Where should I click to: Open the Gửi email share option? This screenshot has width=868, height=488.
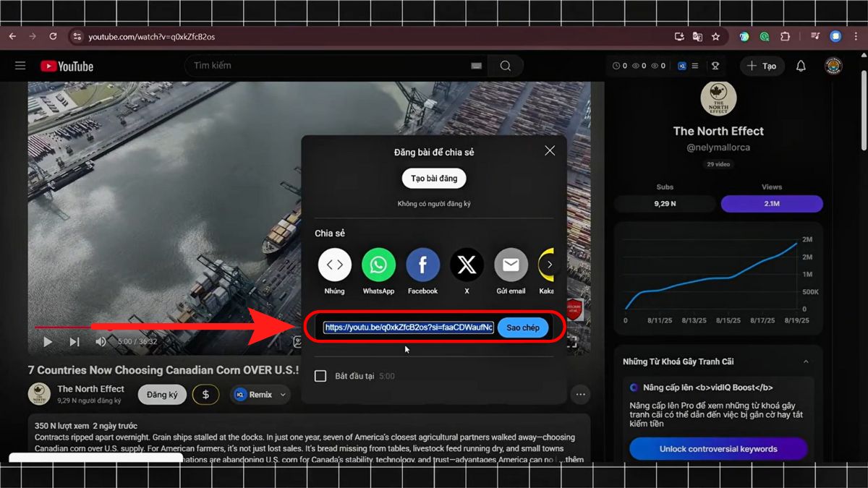coord(511,265)
